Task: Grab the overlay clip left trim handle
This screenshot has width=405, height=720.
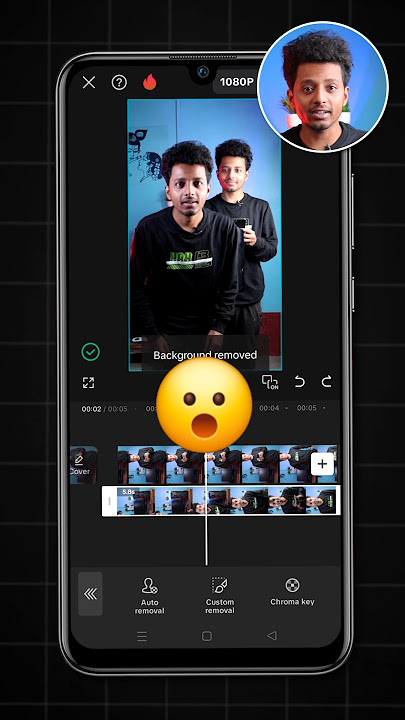Action: pos(109,501)
